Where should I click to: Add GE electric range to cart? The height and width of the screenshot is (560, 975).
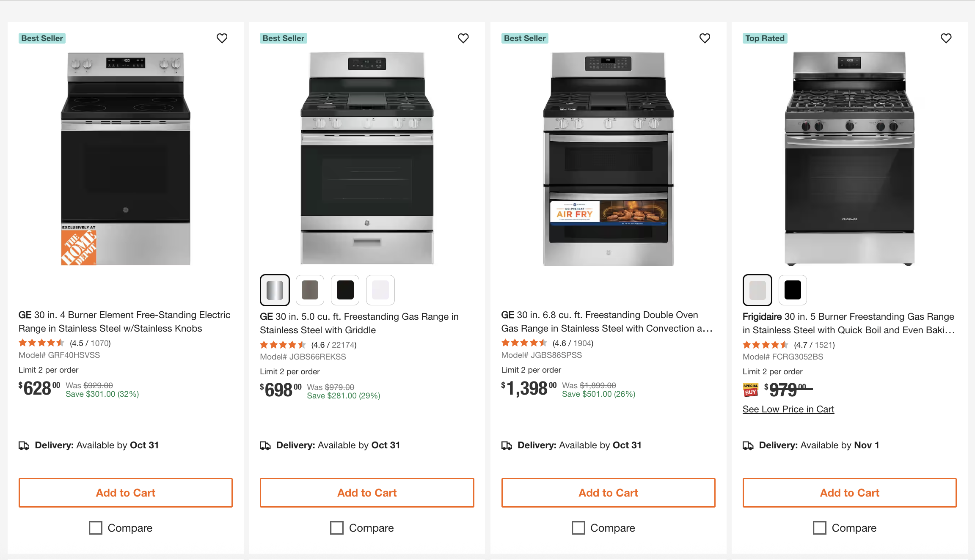(x=126, y=493)
